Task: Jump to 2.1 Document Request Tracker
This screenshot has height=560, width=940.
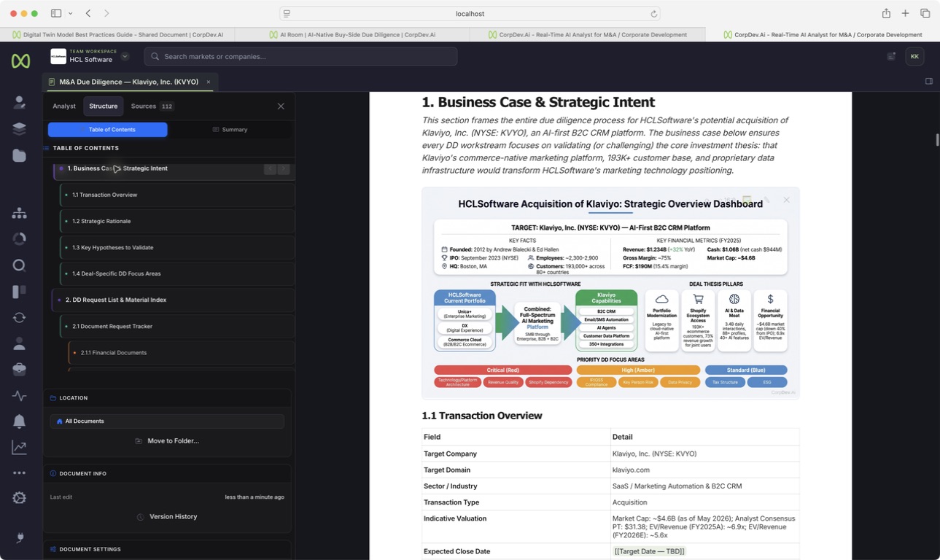Action: (x=177, y=326)
